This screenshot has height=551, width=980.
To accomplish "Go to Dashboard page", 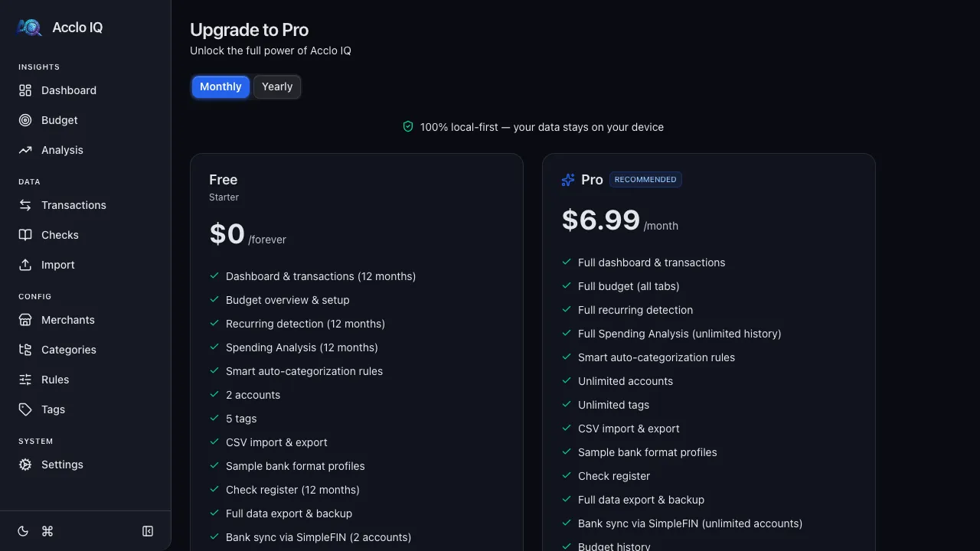I will 85,90.
